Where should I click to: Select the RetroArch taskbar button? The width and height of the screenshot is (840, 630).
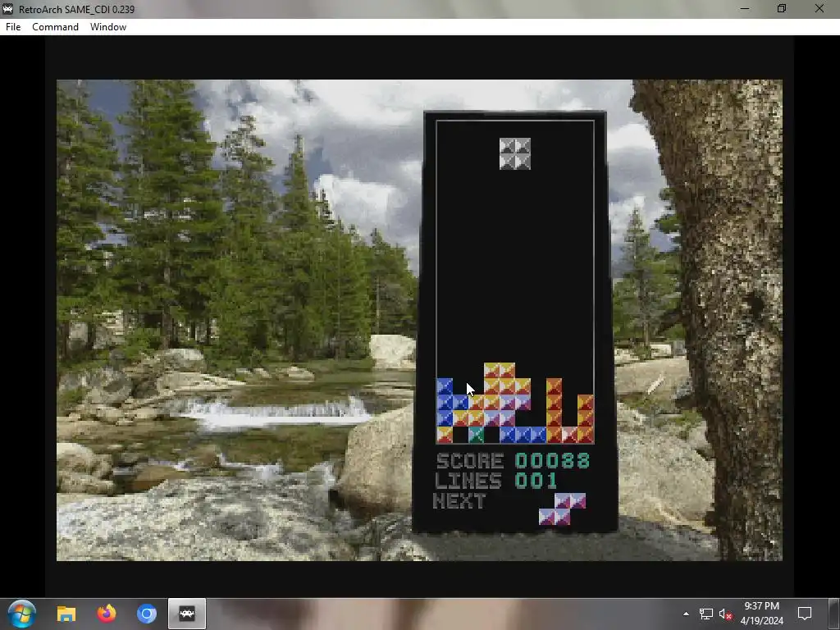click(x=187, y=614)
